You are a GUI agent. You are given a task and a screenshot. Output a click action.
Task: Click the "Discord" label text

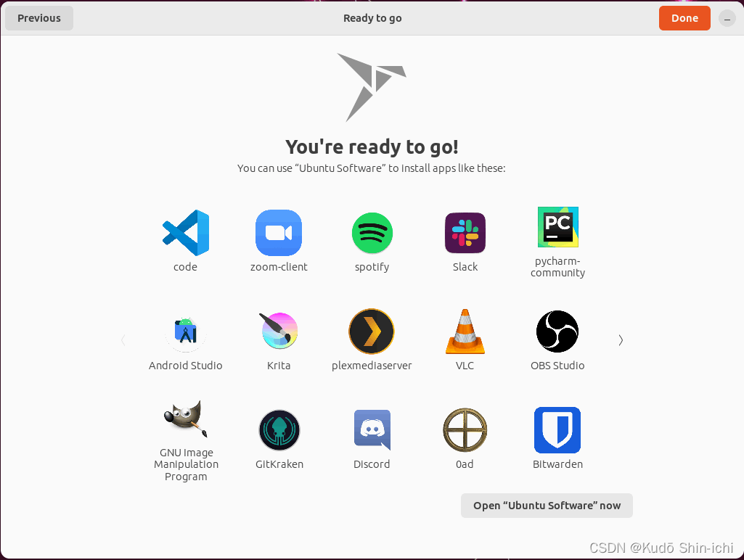click(x=372, y=464)
